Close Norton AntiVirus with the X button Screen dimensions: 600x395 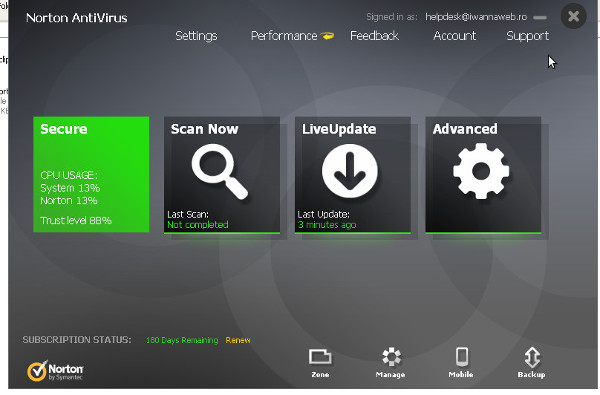573,16
